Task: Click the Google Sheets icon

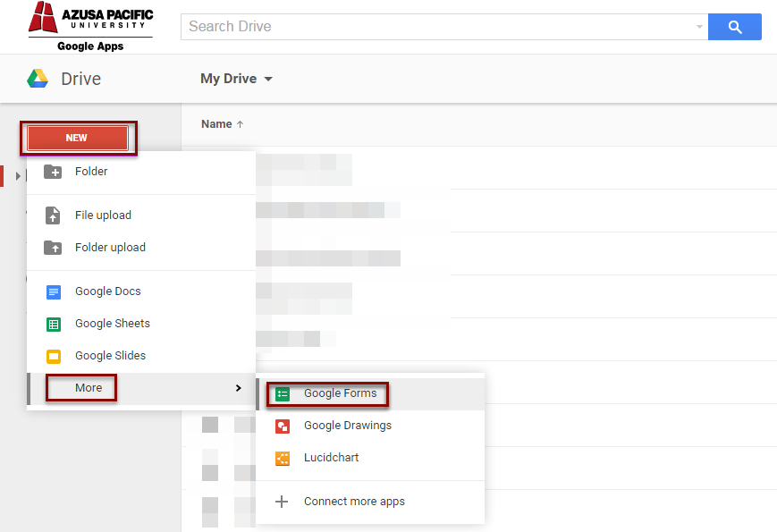Action: click(x=54, y=325)
